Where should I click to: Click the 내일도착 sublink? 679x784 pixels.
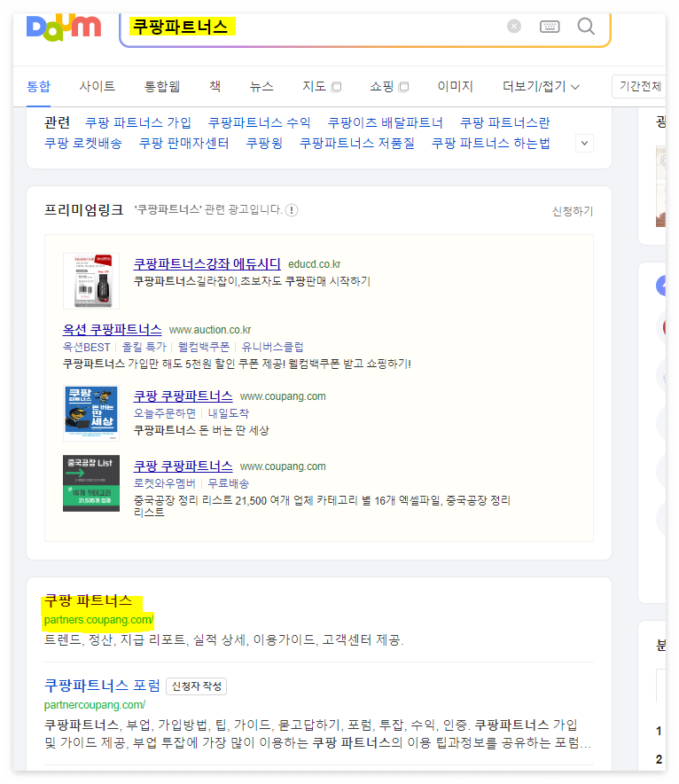click(x=229, y=413)
